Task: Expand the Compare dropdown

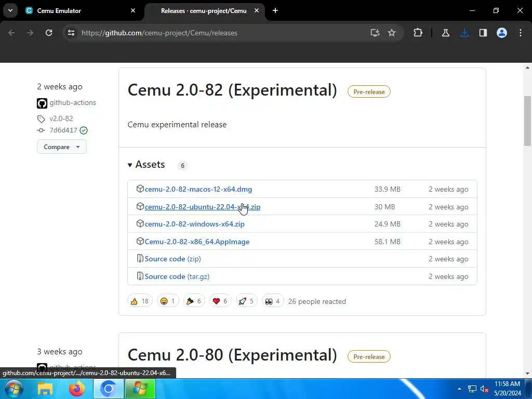Action: click(62, 147)
